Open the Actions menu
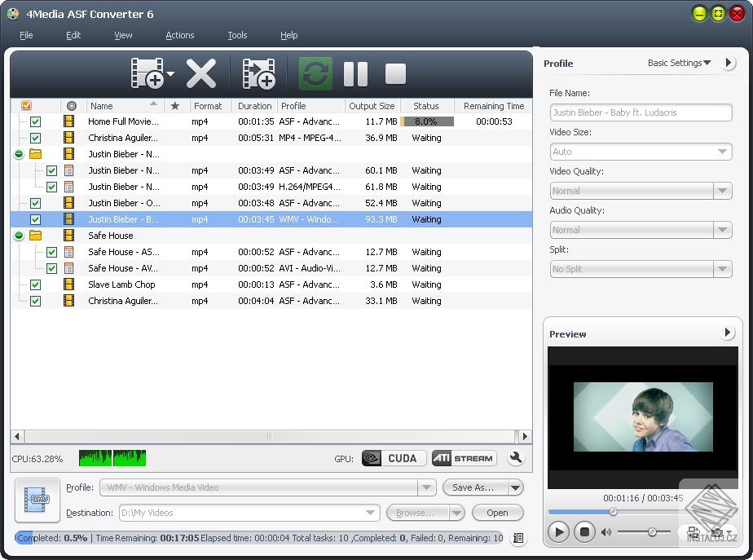Image resolution: width=753 pixels, height=560 pixels. 179,35
